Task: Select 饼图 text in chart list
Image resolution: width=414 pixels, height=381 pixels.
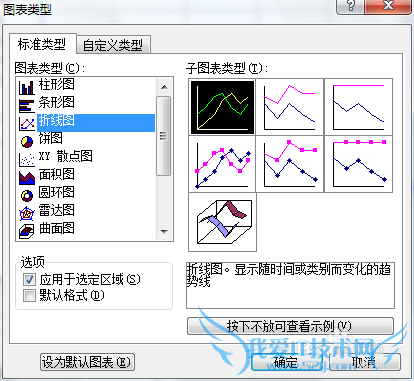Action: click(51, 138)
